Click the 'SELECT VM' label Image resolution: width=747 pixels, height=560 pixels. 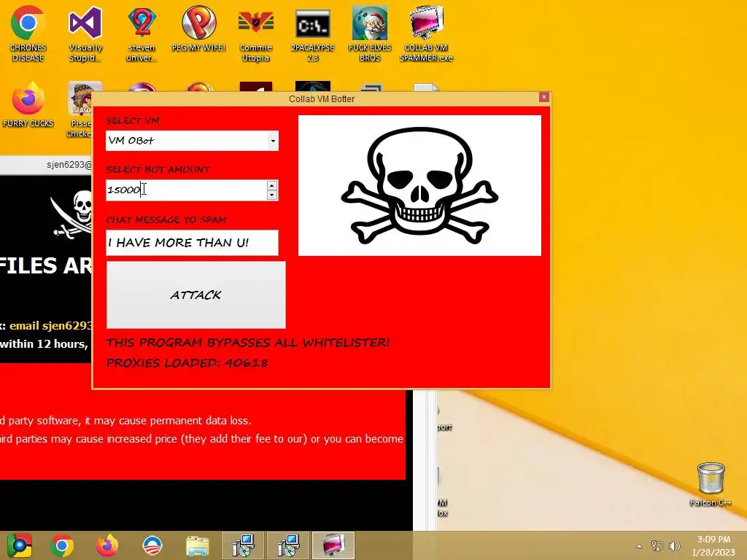coord(133,120)
